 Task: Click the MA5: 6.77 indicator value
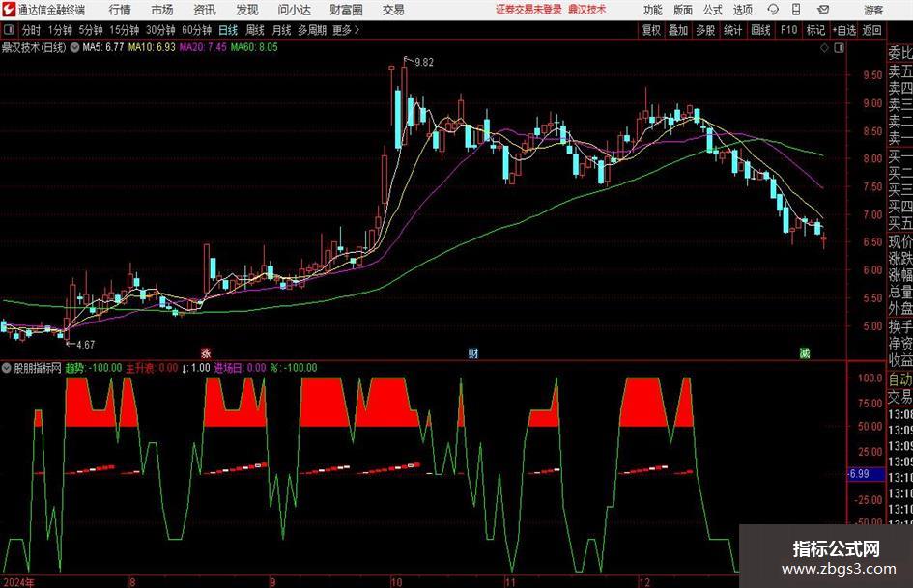[103, 47]
